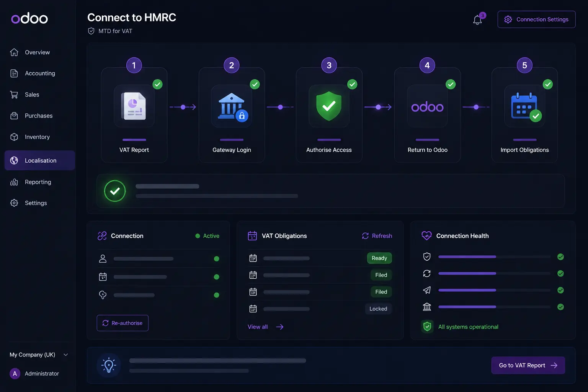Click the user icon in Connection card
Image resolution: width=588 pixels, height=392 pixels.
point(103,259)
